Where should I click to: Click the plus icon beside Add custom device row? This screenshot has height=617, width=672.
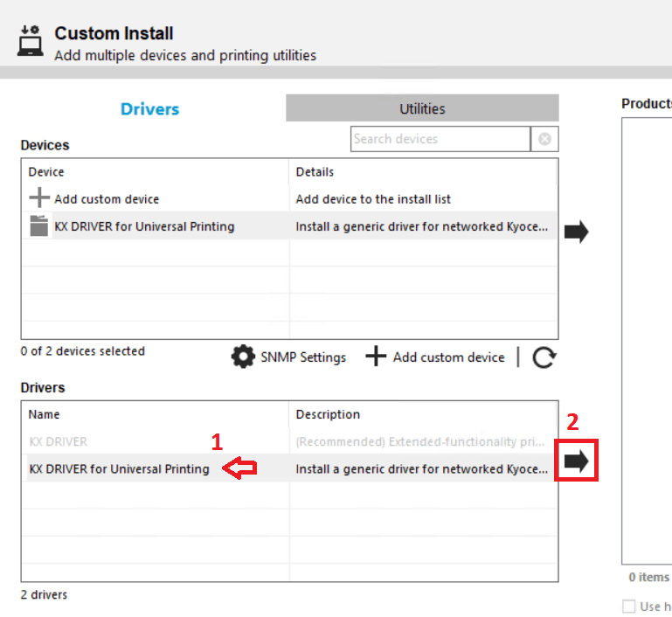(39, 198)
